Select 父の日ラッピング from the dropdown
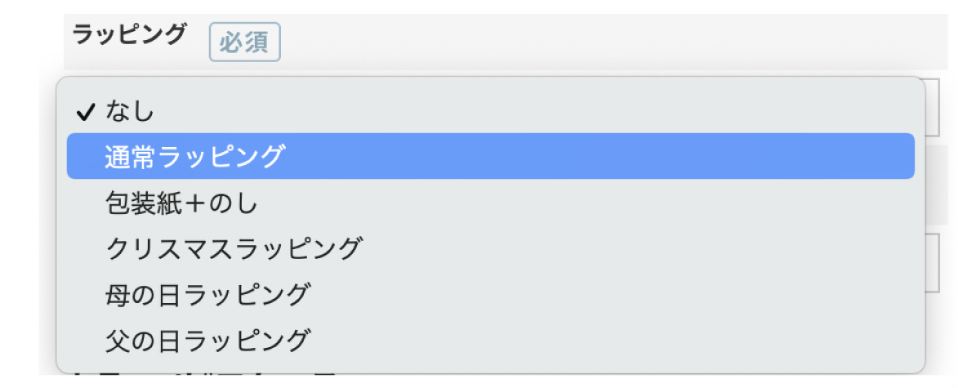Image resolution: width=980 pixels, height=388 pixels. tap(208, 337)
